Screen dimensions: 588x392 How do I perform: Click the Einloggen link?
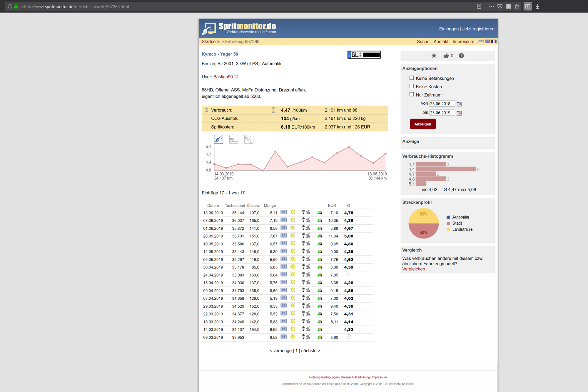(449, 29)
